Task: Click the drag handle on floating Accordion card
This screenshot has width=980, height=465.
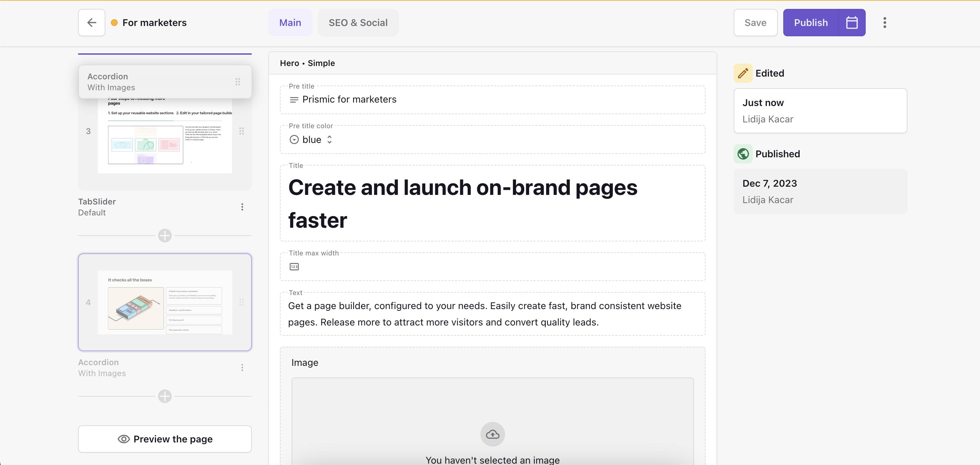Action: (238, 82)
